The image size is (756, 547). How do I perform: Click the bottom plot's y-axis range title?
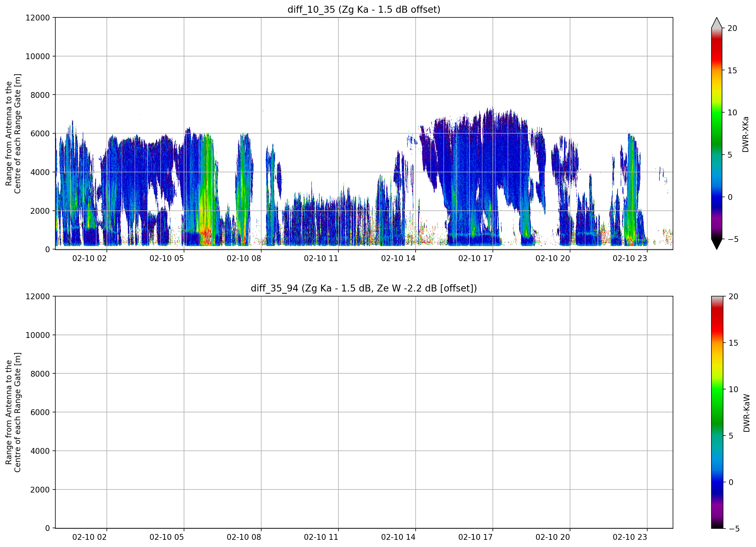click(13, 412)
